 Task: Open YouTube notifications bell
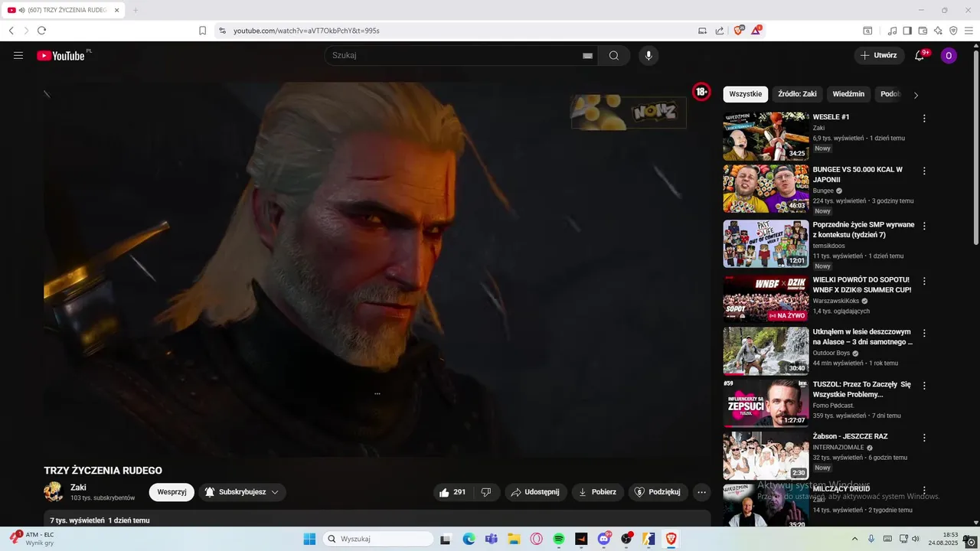(920, 55)
